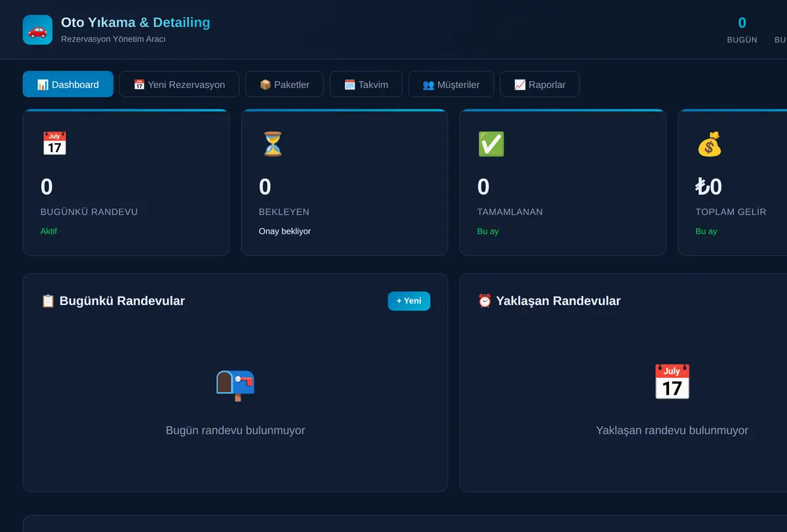Click the car logo icon in header
The image size is (787, 532).
coord(37,30)
